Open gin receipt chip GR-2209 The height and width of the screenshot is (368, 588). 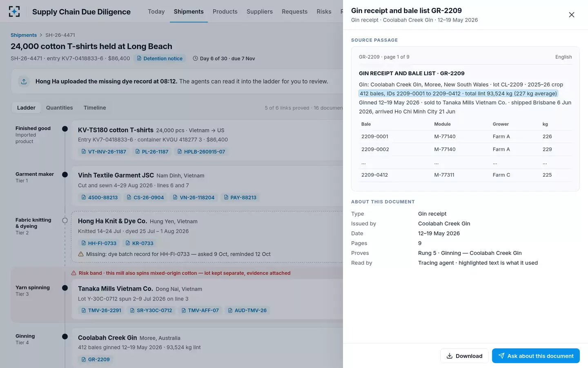click(96, 359)
